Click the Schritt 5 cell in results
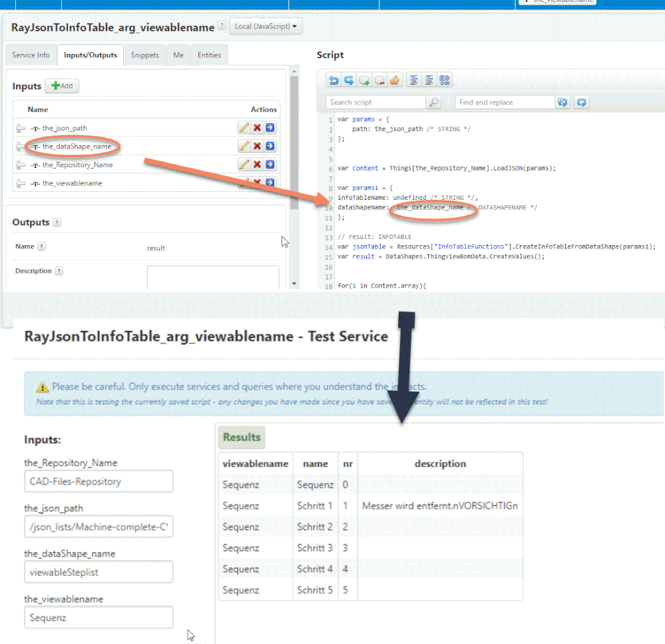The width and height of the screenshot is (665, 644). 315,590
